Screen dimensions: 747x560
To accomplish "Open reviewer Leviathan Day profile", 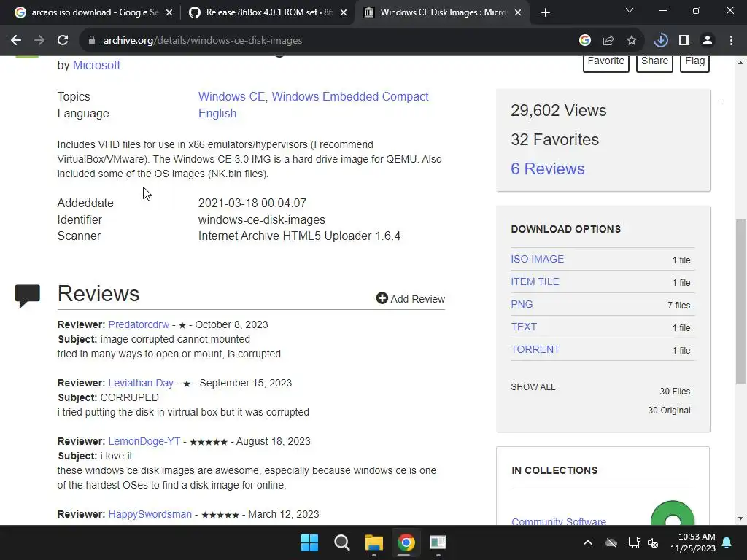I will coord(141,383).
